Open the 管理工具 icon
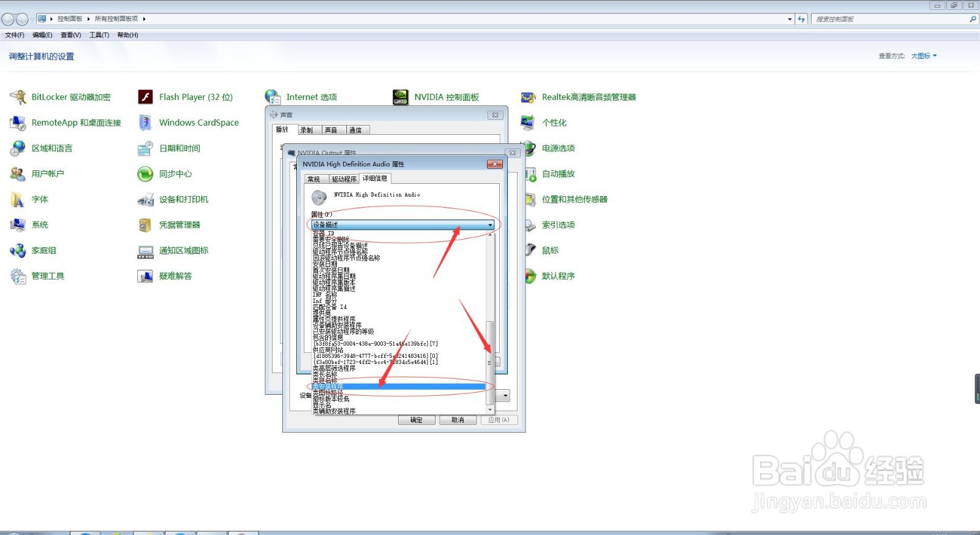Screen dimensions: 980x535 click(x=18, y=276)
